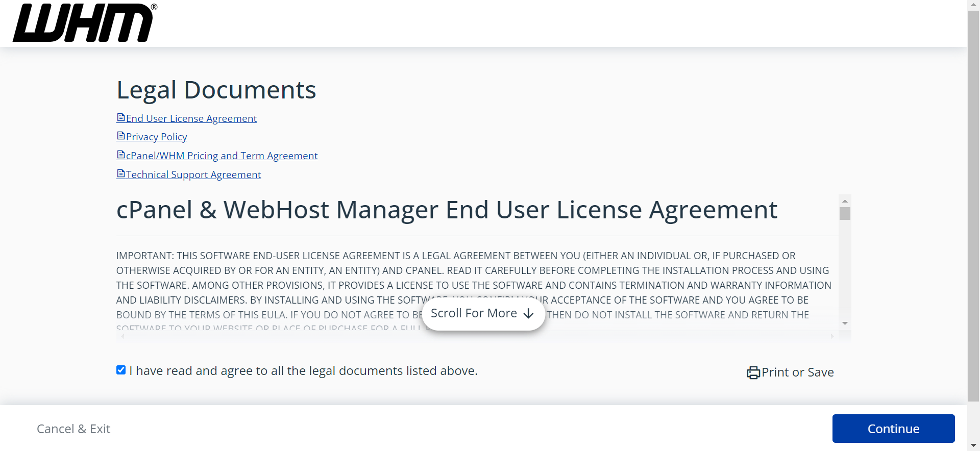Screen dimensions: 980x451
Task: Click the 'cPanel & WebHost Manager End User License Agreement' heading
Action: [x=447, y=210]
